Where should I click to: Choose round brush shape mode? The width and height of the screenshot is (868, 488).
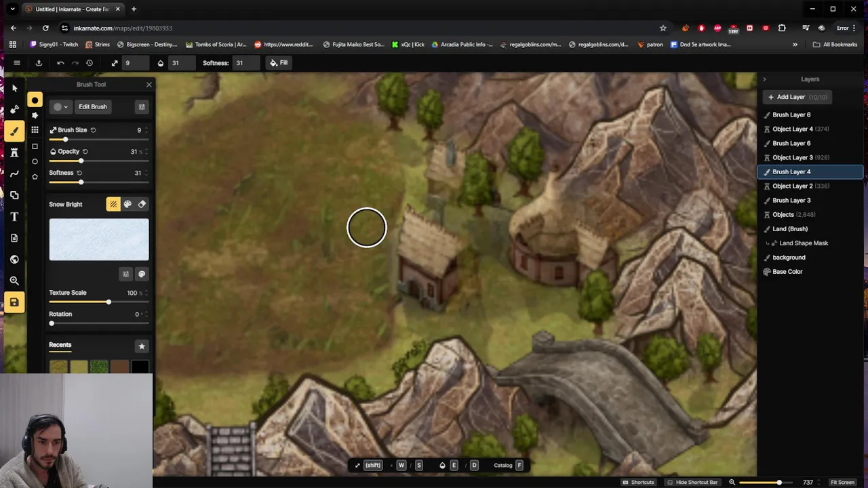35,100
